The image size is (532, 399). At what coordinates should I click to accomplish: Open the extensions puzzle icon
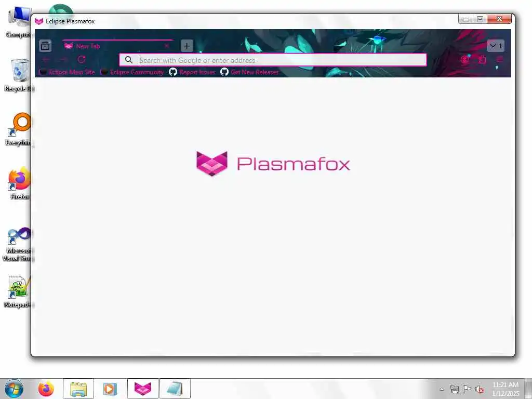coord(482,60)
